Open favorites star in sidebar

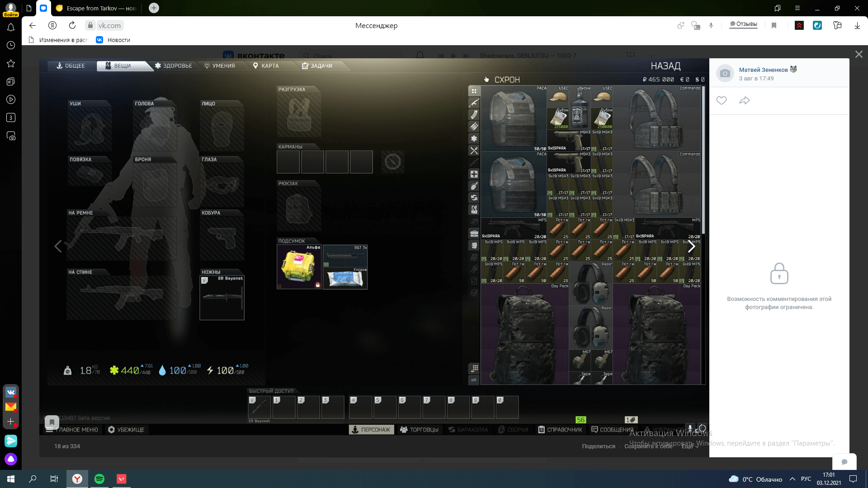click(11, 63)
